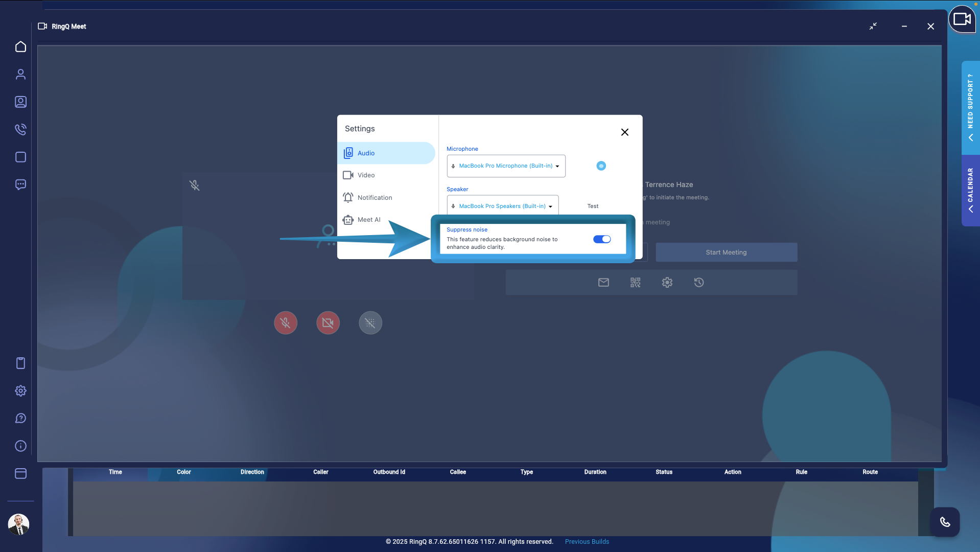This screenshot has height=552, width=980.
Task: Expand the Calendar side panel
Action: [970, 191]
